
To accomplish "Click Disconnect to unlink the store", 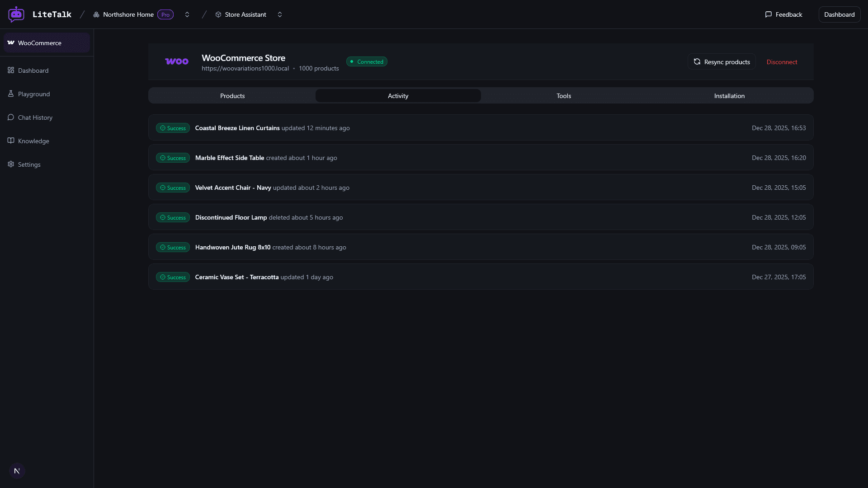I will tap(782, 61).
